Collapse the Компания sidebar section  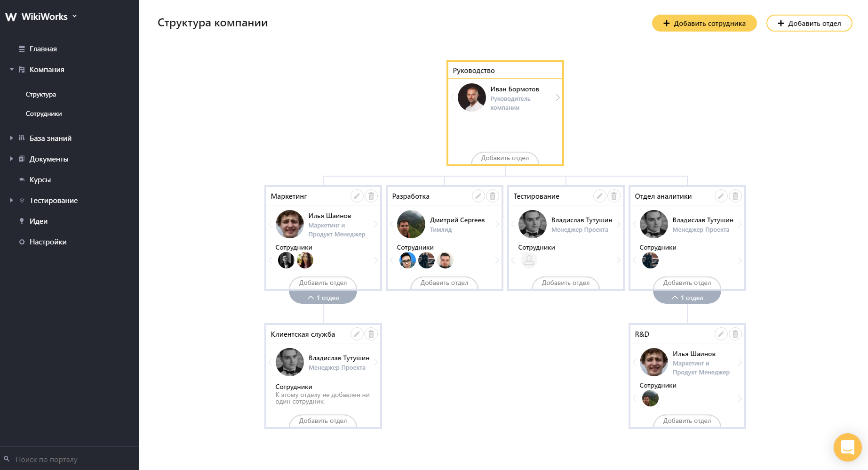(12, 69)
